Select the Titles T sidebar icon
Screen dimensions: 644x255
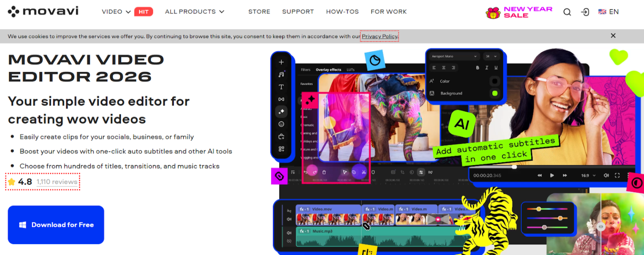[281, 87]
